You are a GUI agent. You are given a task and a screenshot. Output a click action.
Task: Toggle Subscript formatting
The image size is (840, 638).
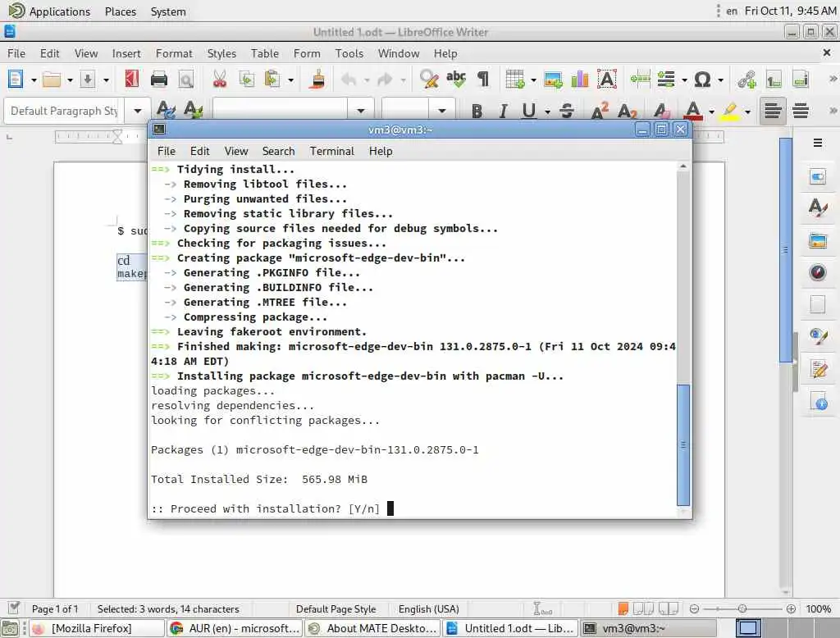(627, 112)
